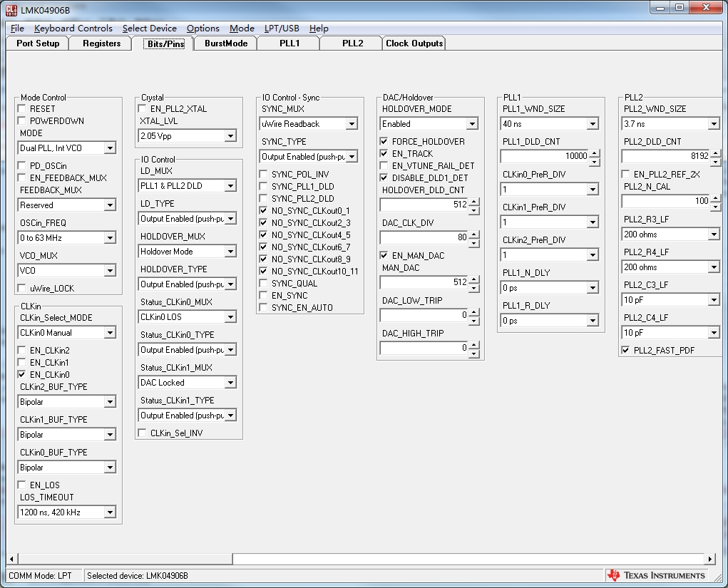Open the VCO_MUX dropdown
728x588 pixels.
point(67,271)
